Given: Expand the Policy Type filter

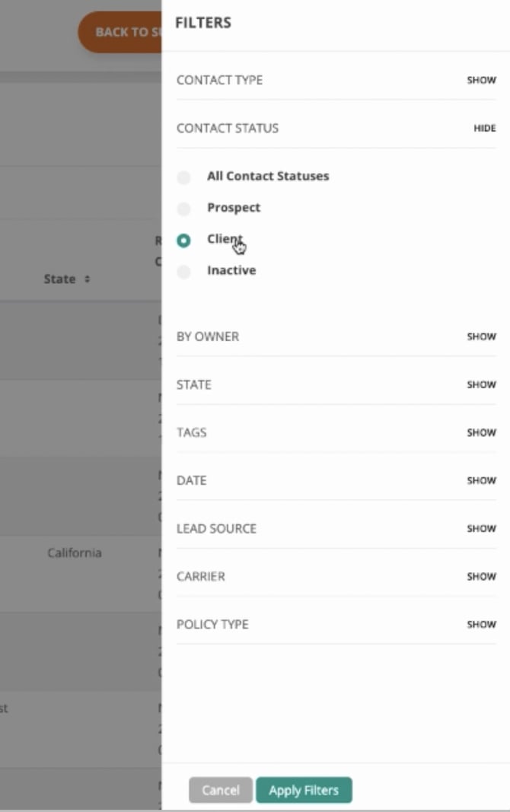Looking at the screenshot, I should [x=481, y=624].
